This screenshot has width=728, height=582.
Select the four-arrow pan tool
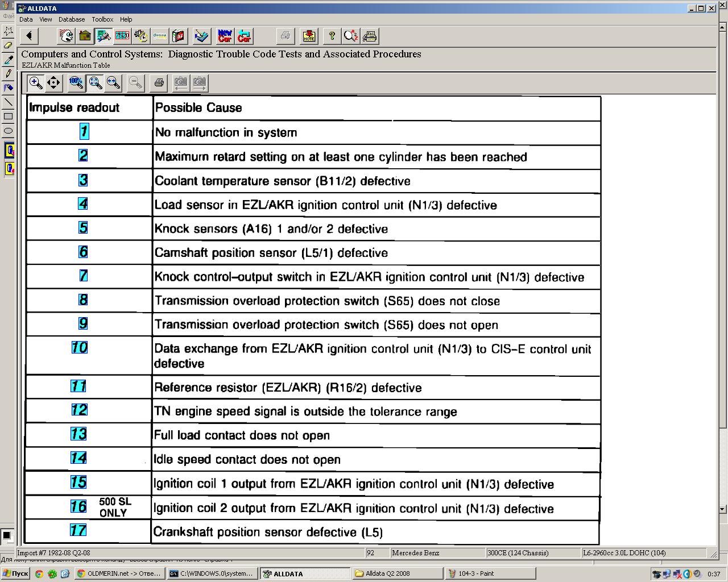pos(53,83)
